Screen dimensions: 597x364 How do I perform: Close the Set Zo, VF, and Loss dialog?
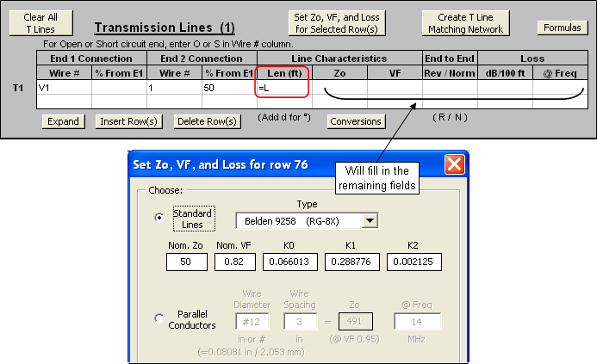(x=454, y=163)
